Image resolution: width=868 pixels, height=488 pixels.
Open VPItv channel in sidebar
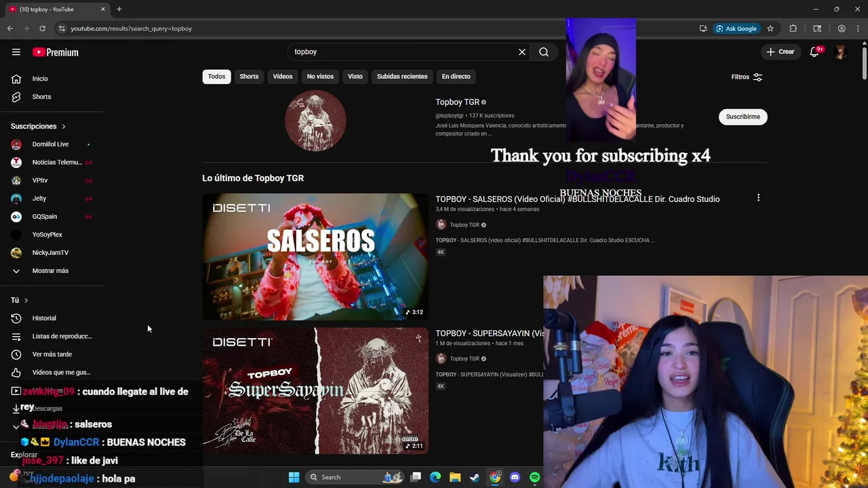tap(52, 180)
